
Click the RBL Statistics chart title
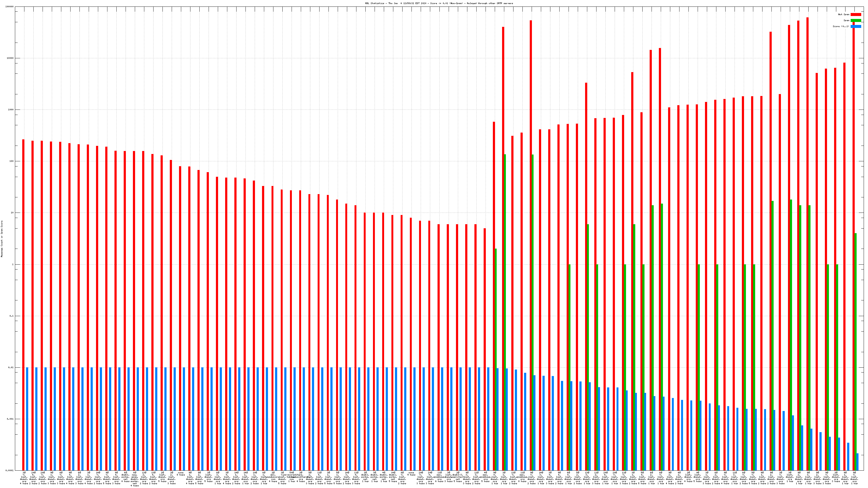[439, 3]
